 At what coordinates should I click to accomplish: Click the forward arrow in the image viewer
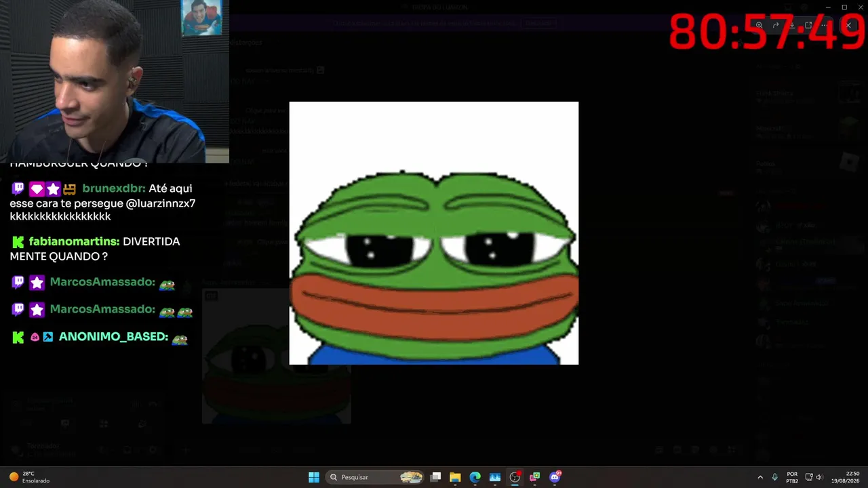click(x=775, y=25)
